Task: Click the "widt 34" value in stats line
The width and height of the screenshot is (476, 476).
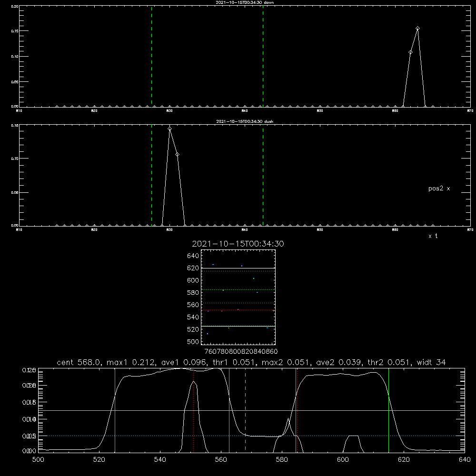Action: tap(431, 362)
